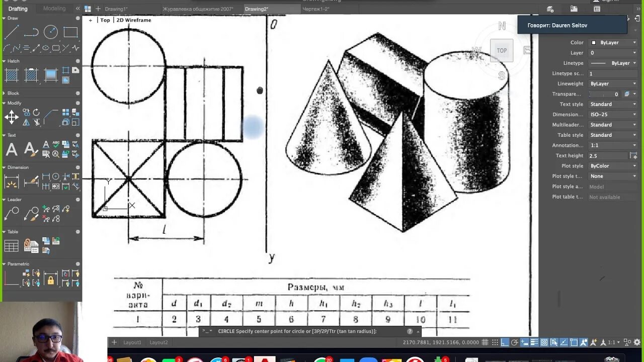
Task: Add a new layout with plus button
Action: [x=114, y=342]
